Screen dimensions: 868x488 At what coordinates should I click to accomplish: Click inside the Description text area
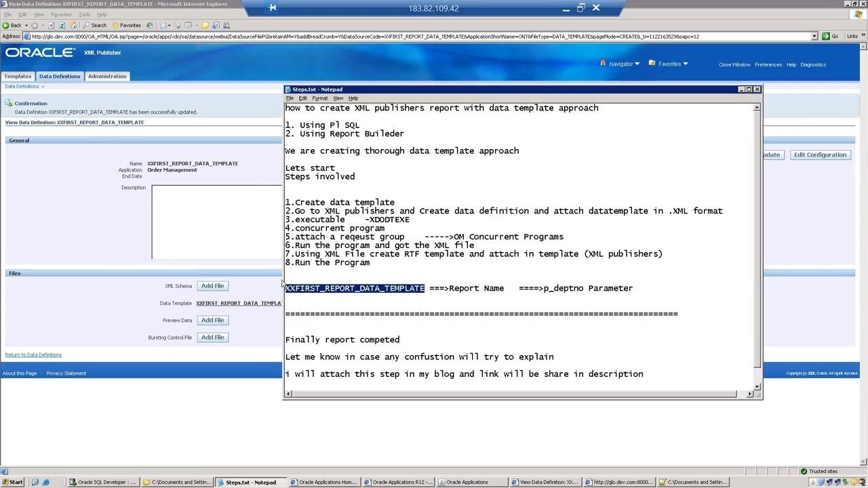pyautogui.click(x=217, y=222)
